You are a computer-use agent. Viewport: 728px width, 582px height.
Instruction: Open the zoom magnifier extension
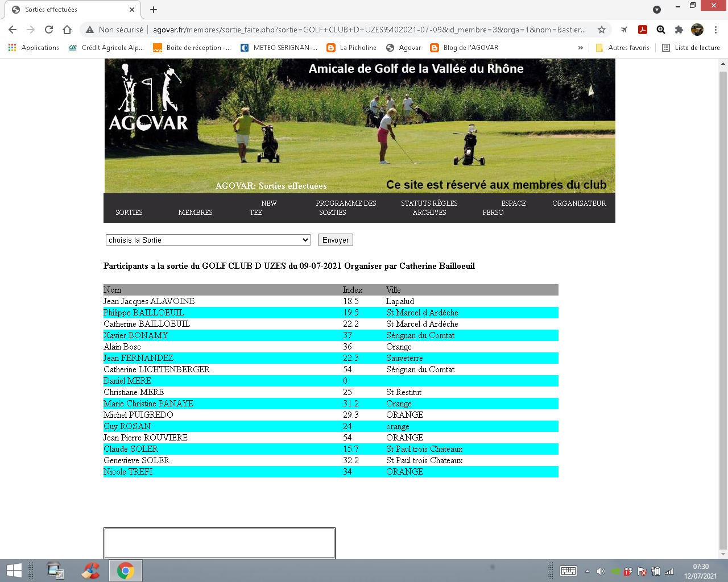pyautogui.click(x=661, y=30)
